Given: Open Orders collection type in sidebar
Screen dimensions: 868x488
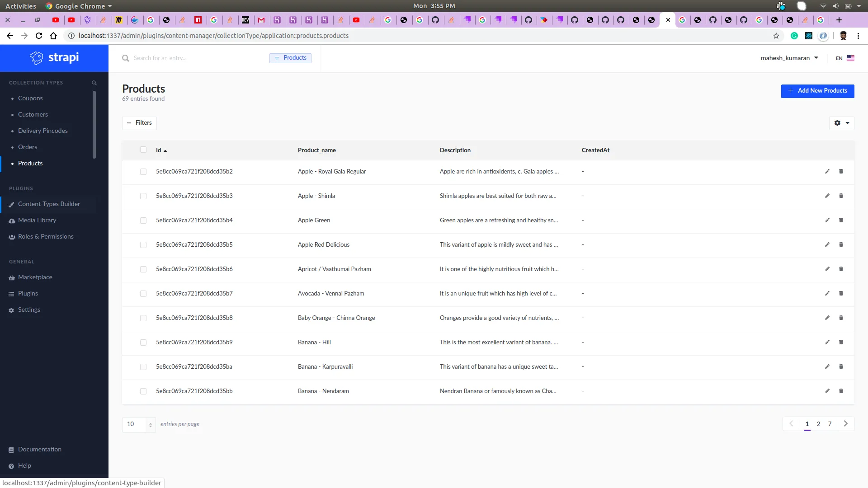Looking at the screenshot, I should point(28,147).
